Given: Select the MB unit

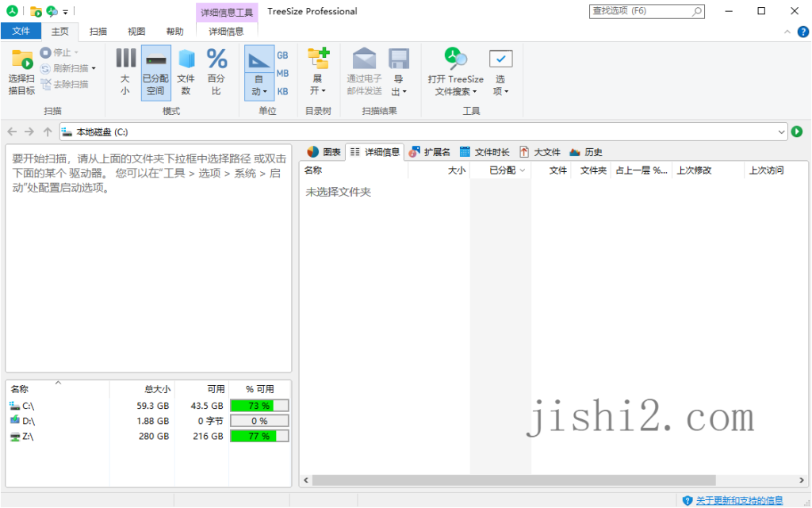Looking at the screenshot, I should coord(282,74).
